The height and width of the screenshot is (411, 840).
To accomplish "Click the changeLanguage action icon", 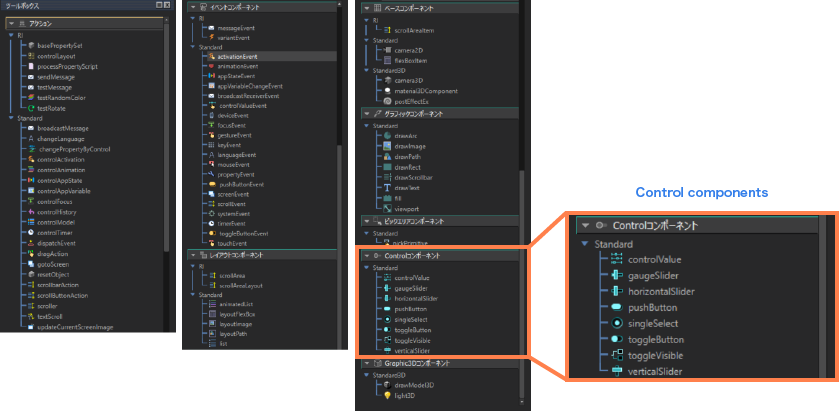I will pos(31,138).
